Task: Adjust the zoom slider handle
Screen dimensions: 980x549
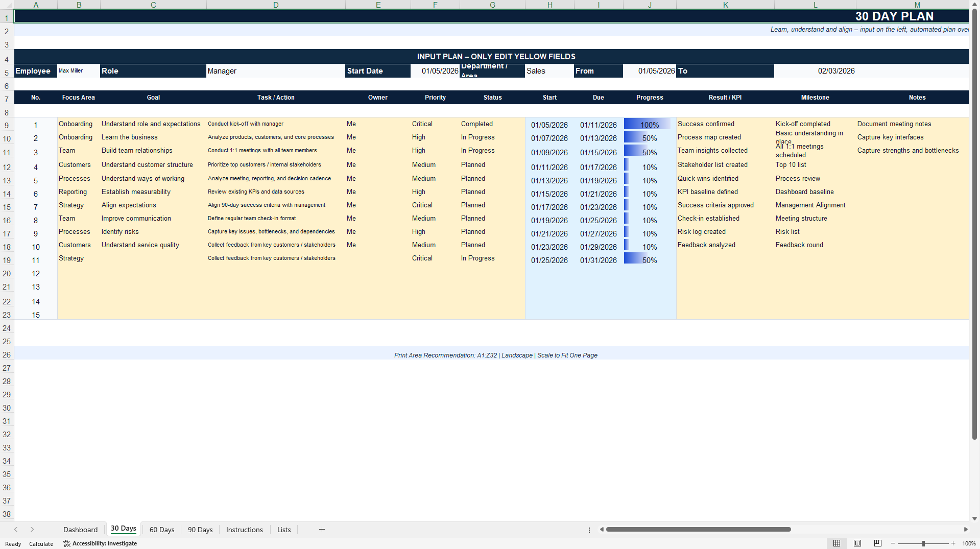Action: 923,543
